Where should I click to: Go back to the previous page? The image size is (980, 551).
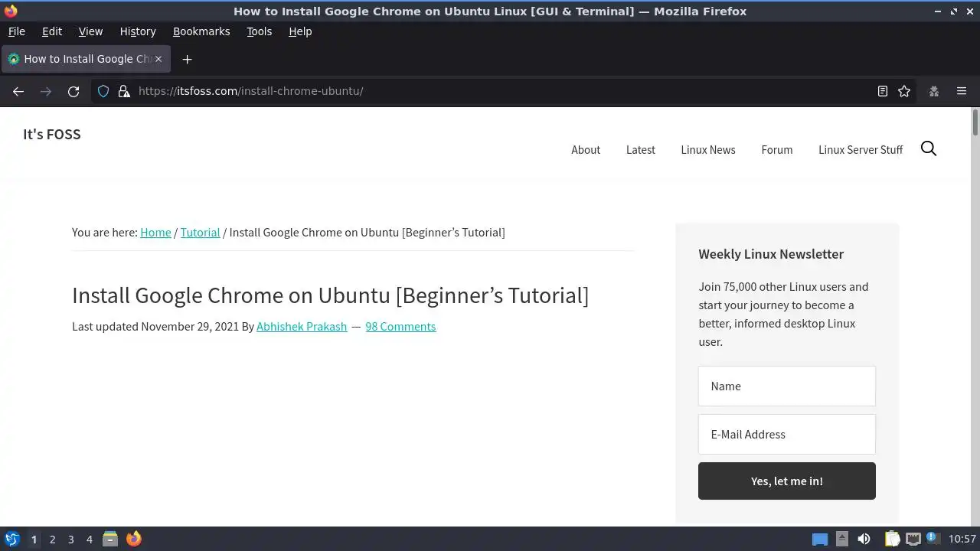click(x=18, y=91)
